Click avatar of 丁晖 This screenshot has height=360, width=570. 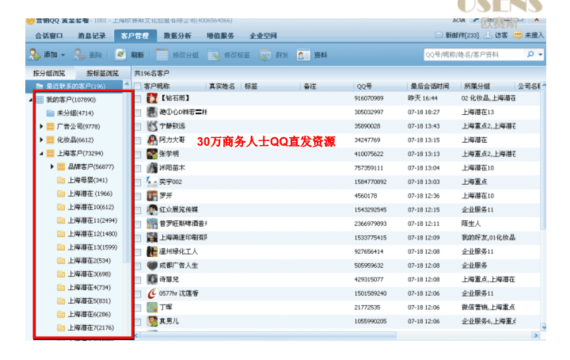click(152, 307)
